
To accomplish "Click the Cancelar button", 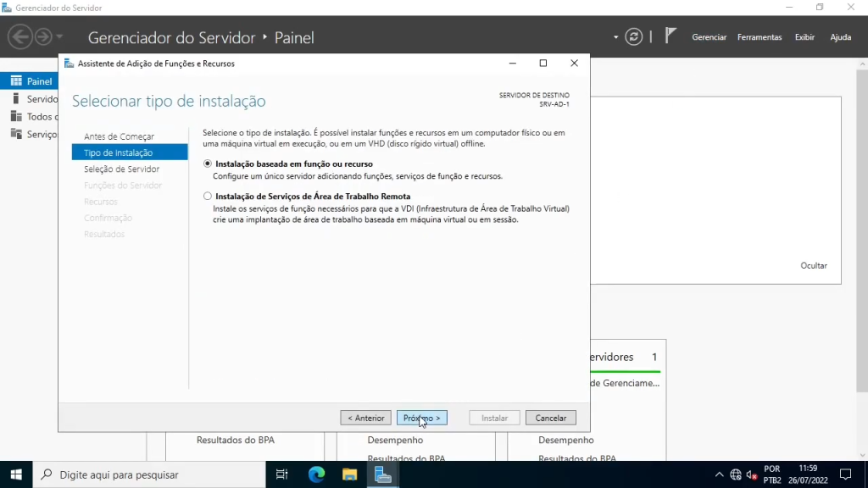I will point(551,418).
